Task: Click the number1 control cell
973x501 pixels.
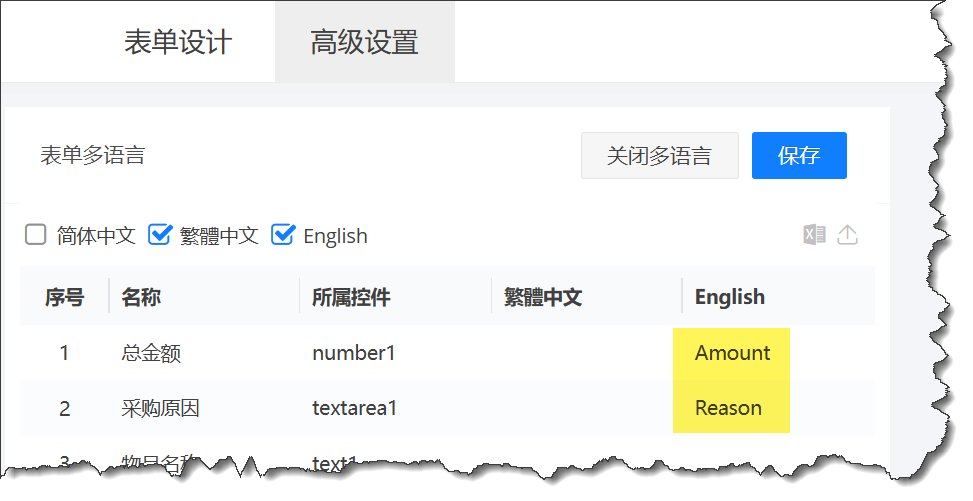Action: pyautogui.click(x=354, y=353)
